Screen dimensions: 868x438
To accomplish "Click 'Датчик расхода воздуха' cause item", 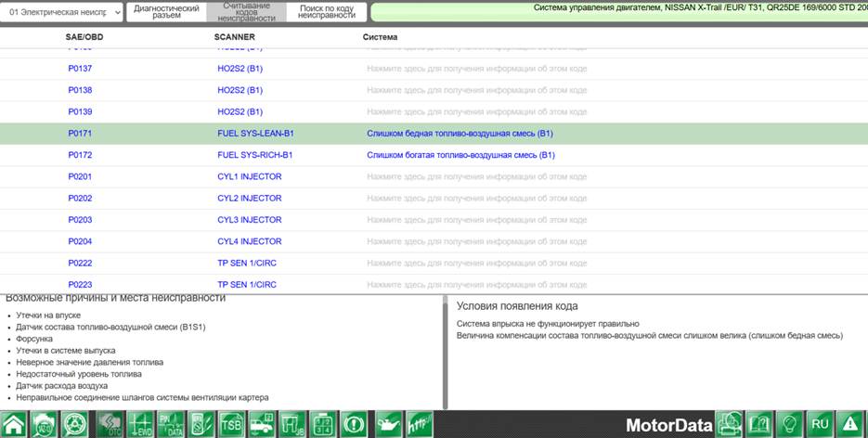I will (x=62, y=385).
